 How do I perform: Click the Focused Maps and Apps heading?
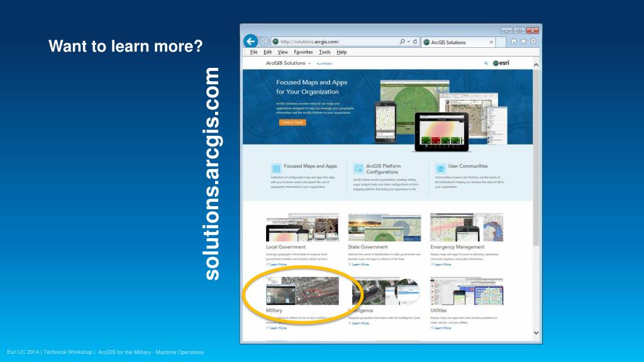[310, 166]
